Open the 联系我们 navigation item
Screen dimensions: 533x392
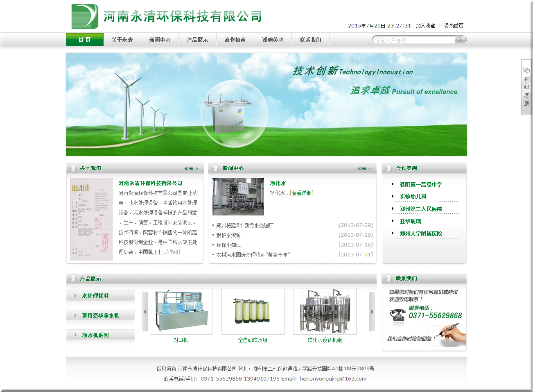tap(310, 40)
